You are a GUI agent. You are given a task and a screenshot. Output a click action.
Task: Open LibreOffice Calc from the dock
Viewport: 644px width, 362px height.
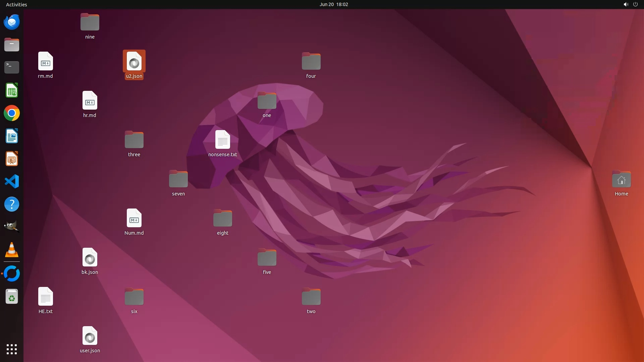click(x=12, y=90)
